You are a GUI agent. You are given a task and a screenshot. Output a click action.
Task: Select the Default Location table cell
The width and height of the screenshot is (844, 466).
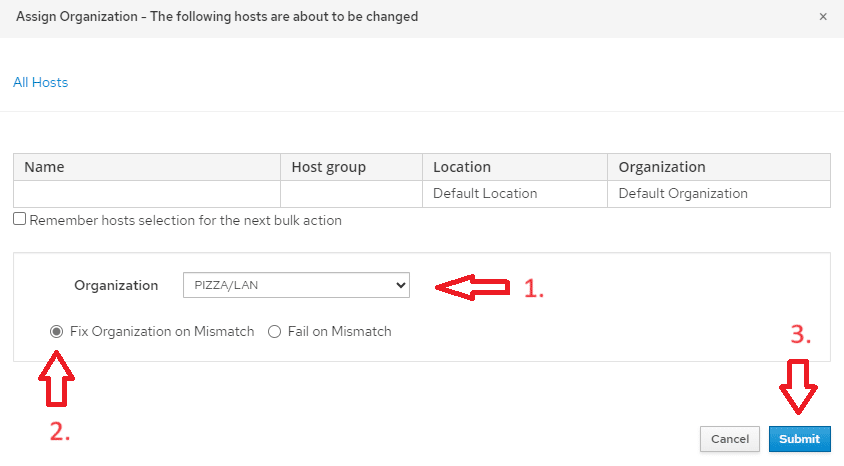pyautogui.click(x=515, y=194)
